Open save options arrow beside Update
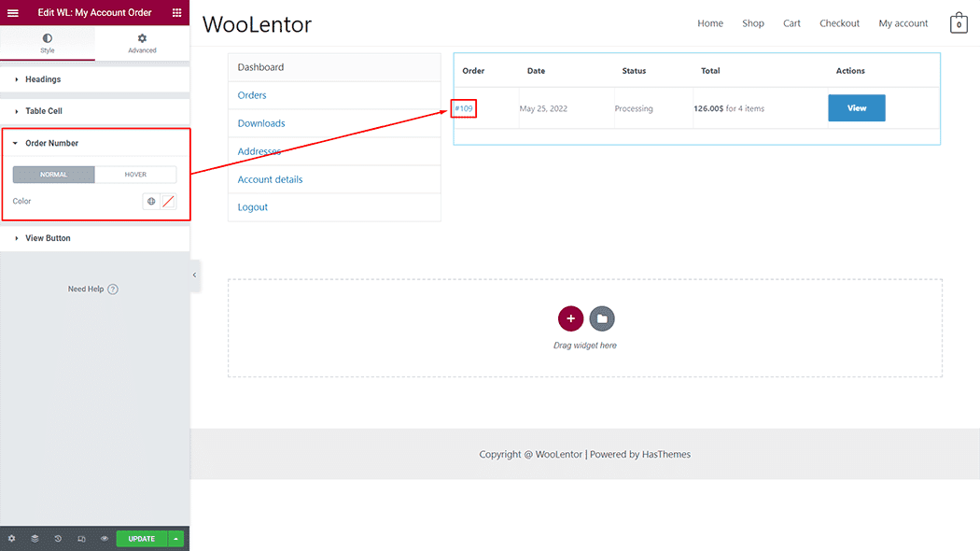This screenshot has height=551, width=980. [x=176, y=539]
